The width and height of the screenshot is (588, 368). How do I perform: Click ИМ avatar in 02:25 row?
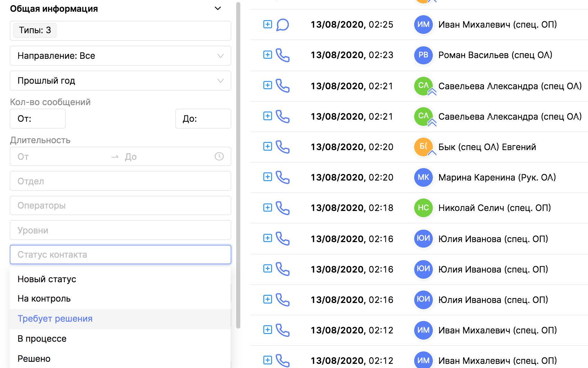pyautogui.click(x=423, y=25)
